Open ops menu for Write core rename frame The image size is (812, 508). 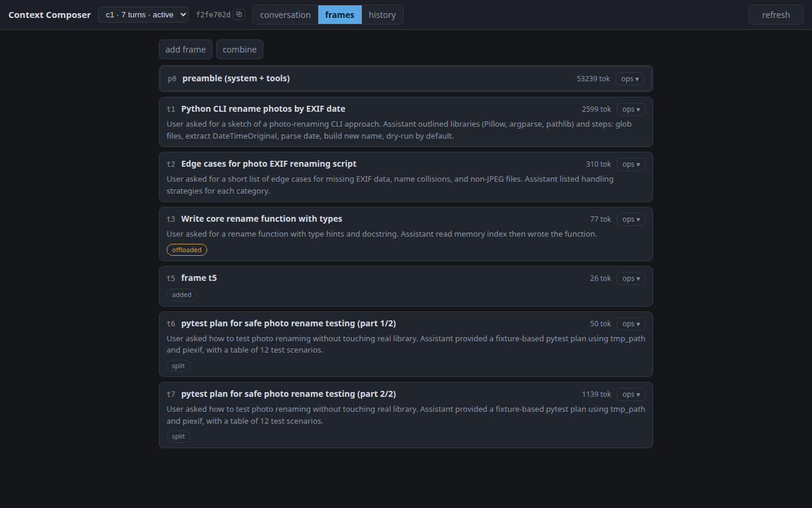(x=631, y=219)
